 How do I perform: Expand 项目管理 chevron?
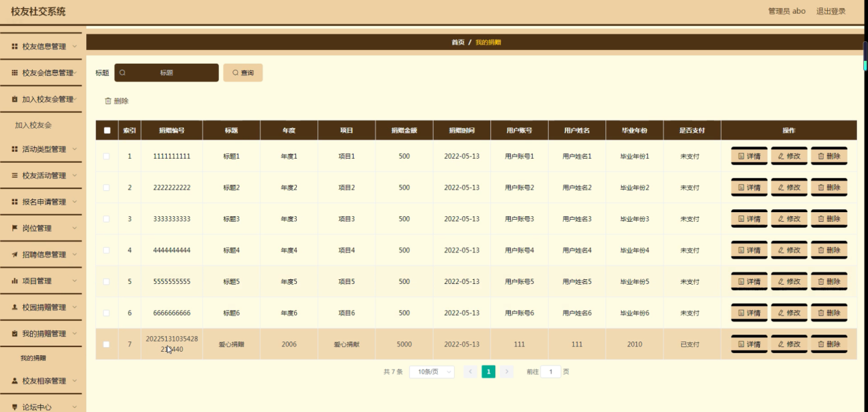coord(75,281)
